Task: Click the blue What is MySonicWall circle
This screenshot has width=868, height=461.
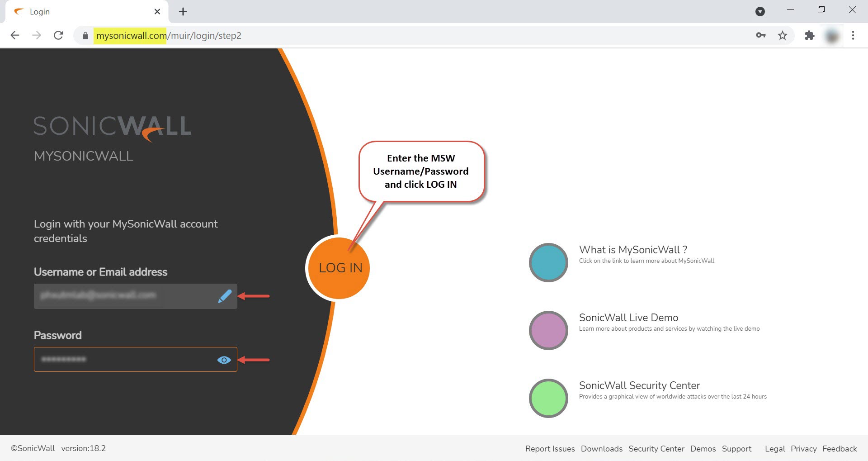Action: click(x=548, y=262)
